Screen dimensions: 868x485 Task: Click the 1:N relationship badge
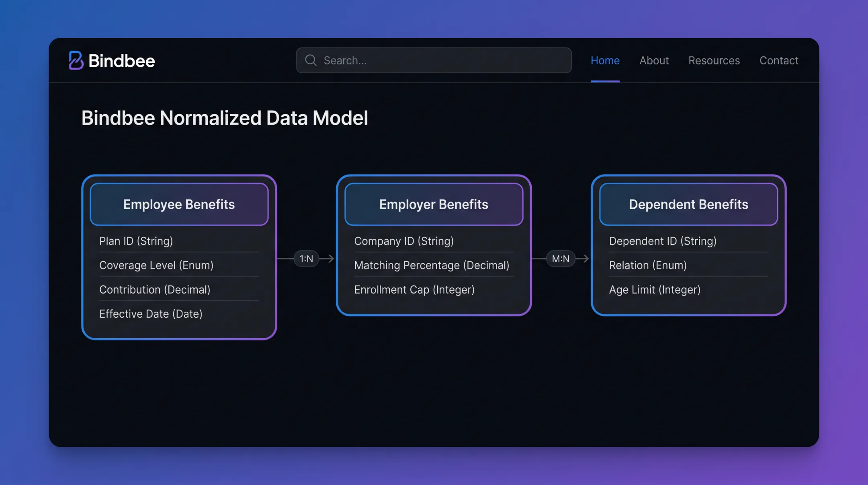306,259
